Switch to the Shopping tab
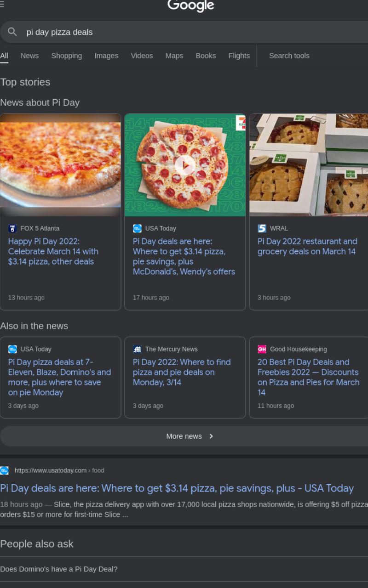Viewport: 368px width, 588px height. tap(67, 56)
